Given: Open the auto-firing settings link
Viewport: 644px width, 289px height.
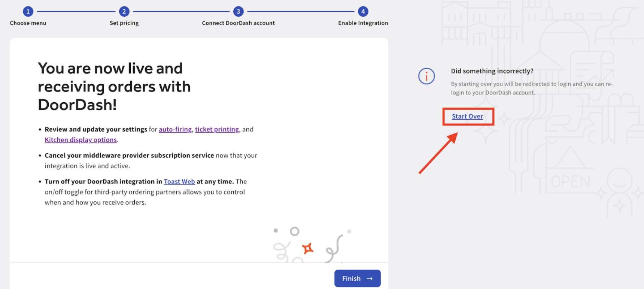Looking at the screenshot, I should 175,129.
